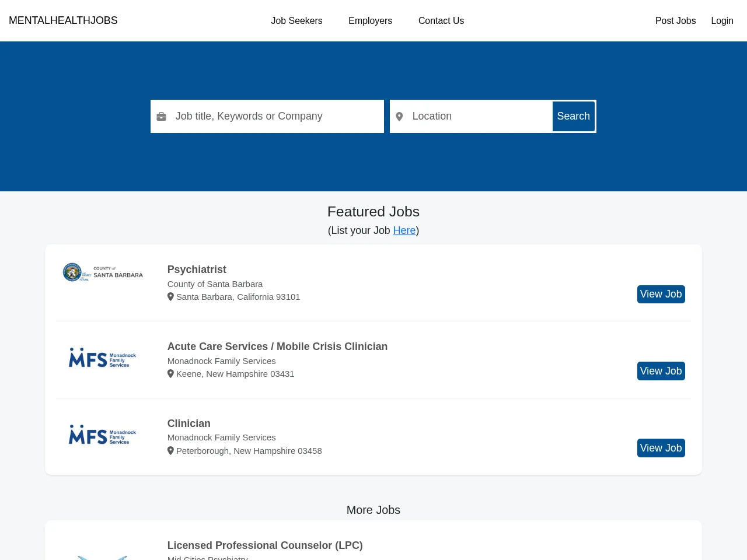
Task: Go to Contact Us page
Action: coord(441,21)
